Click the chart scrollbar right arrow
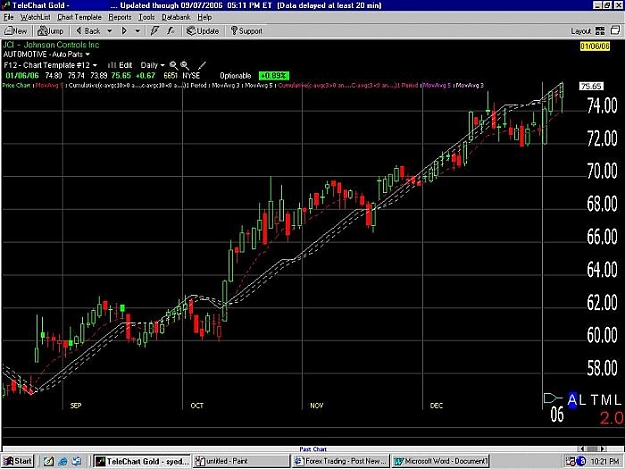 click(x=603, y=449)
